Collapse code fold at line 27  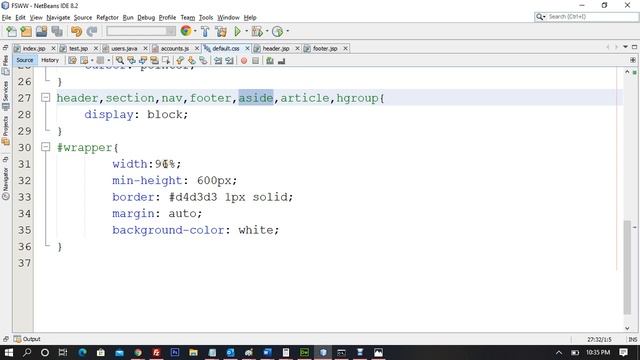pos(46,98)
